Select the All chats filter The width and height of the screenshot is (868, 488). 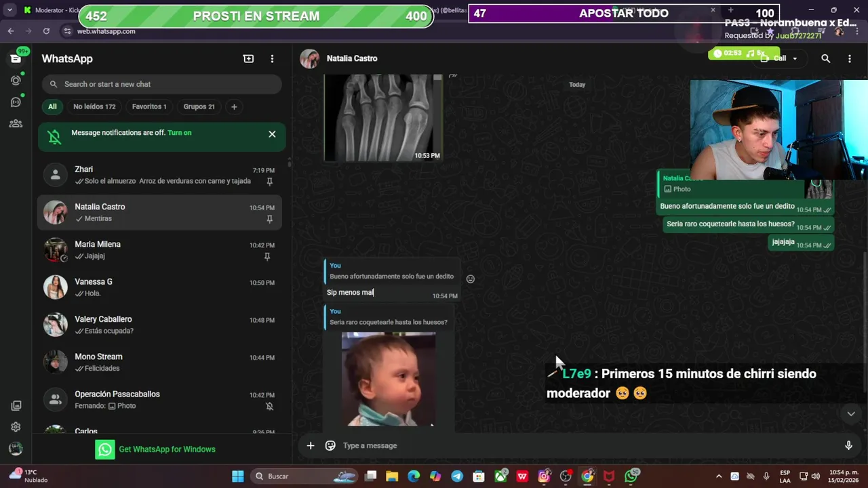click(52, 106)
